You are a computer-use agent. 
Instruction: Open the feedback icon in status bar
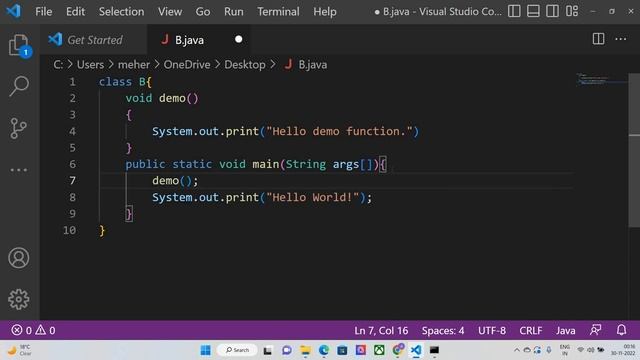(x=596, y=330)
